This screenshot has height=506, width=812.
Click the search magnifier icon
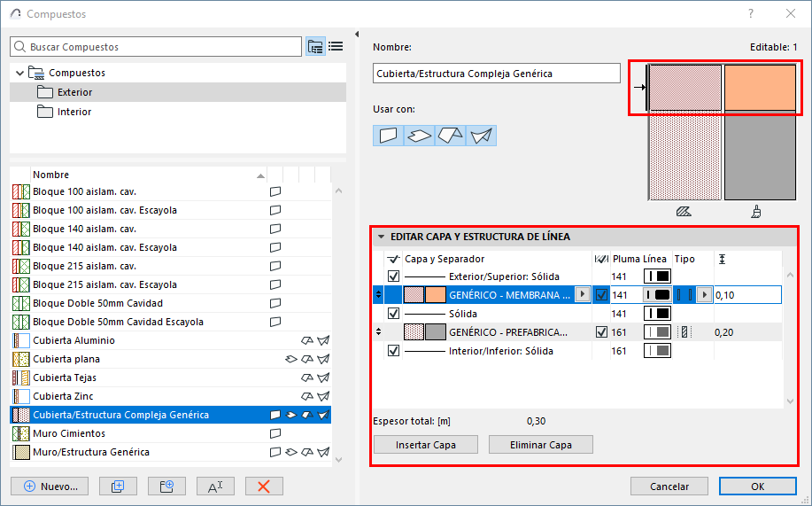[x=19, y=47]
